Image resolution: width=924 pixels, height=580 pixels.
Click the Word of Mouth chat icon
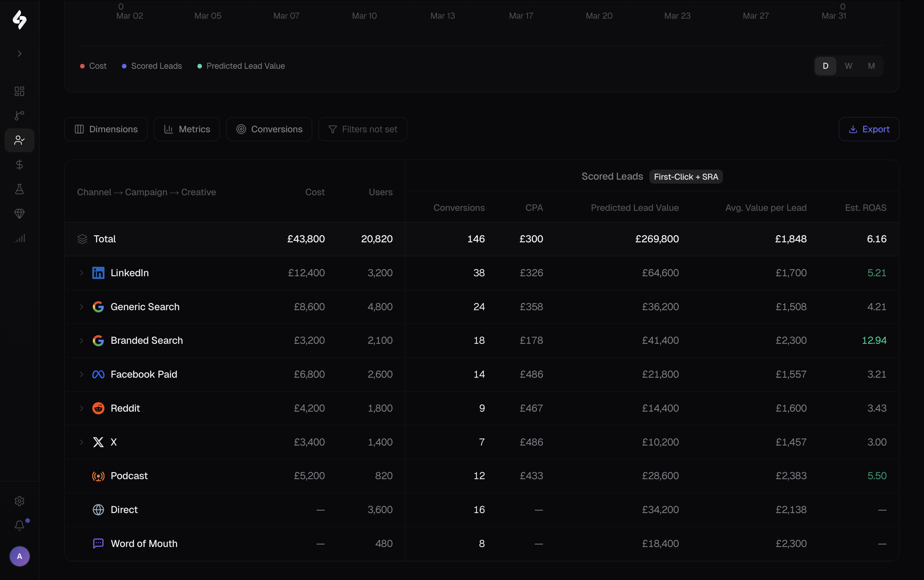click(x=99, y=544)
